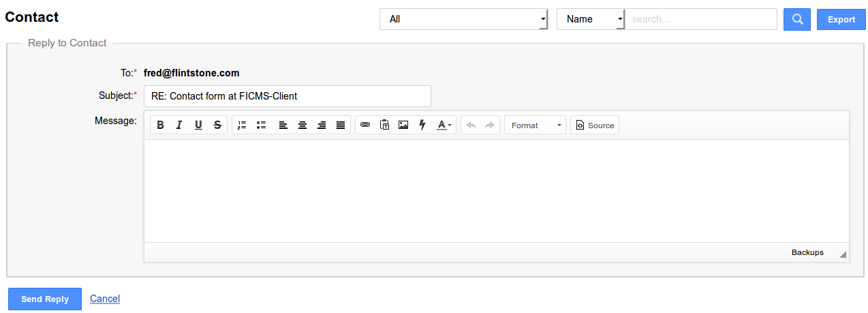Viewport: 868px width, 313px height.
Task: Align text to the left
Action: [283, 125]
